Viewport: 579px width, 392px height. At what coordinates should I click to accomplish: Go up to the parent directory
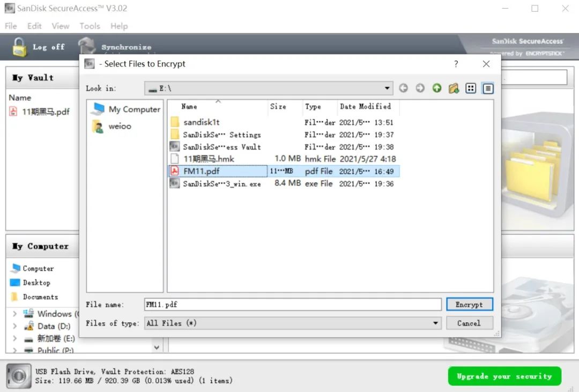point(437,88)
